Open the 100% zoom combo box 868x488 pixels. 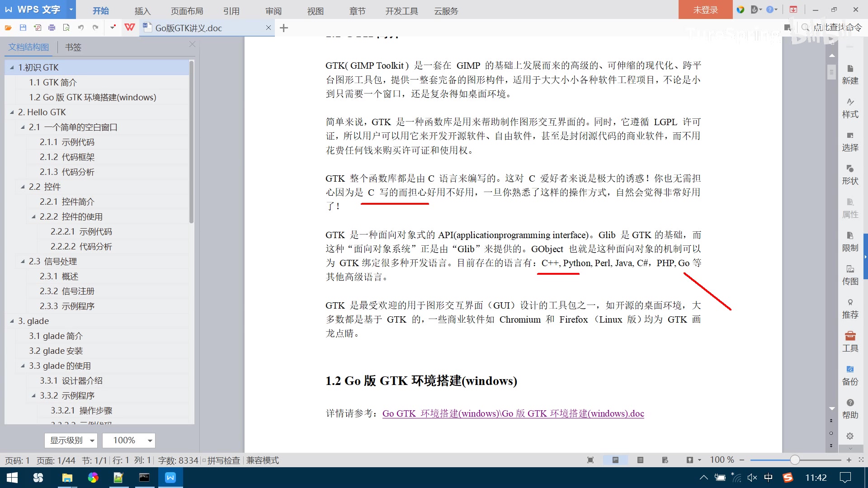pos(128,440)
